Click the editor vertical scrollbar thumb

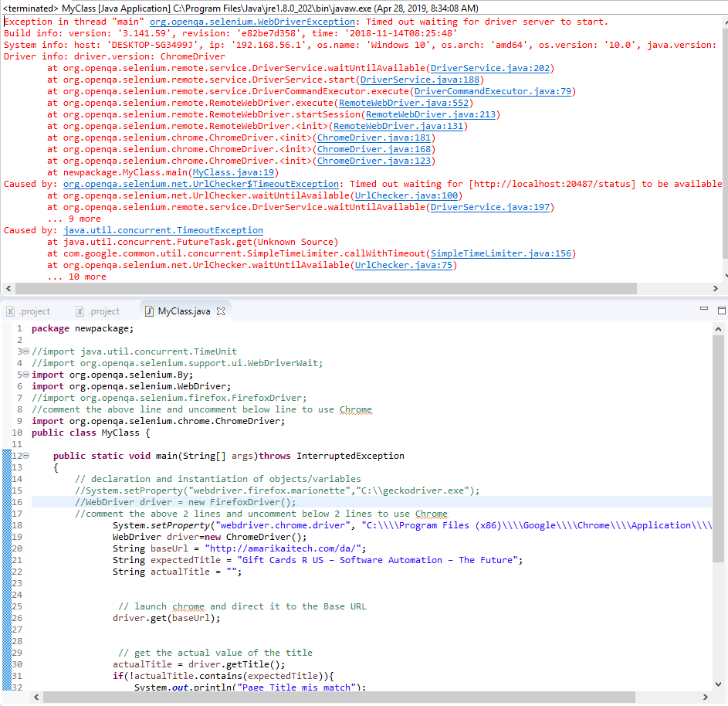pos(718,449)
